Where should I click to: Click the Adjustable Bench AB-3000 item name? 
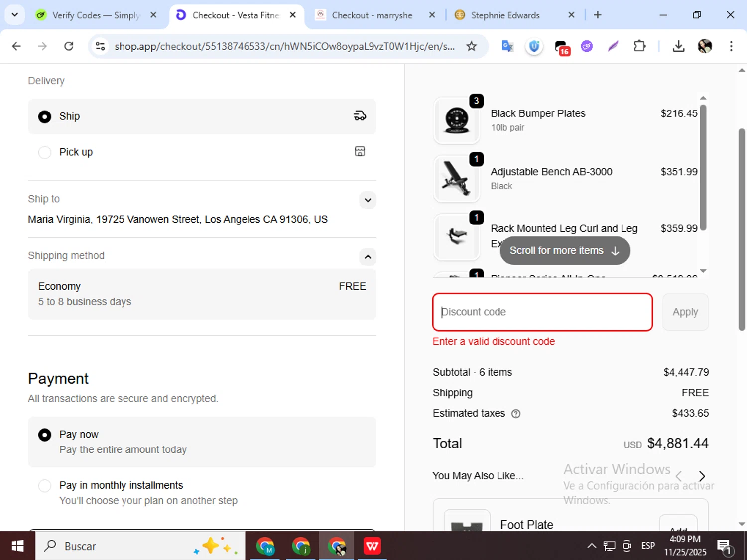click(551, 172)
